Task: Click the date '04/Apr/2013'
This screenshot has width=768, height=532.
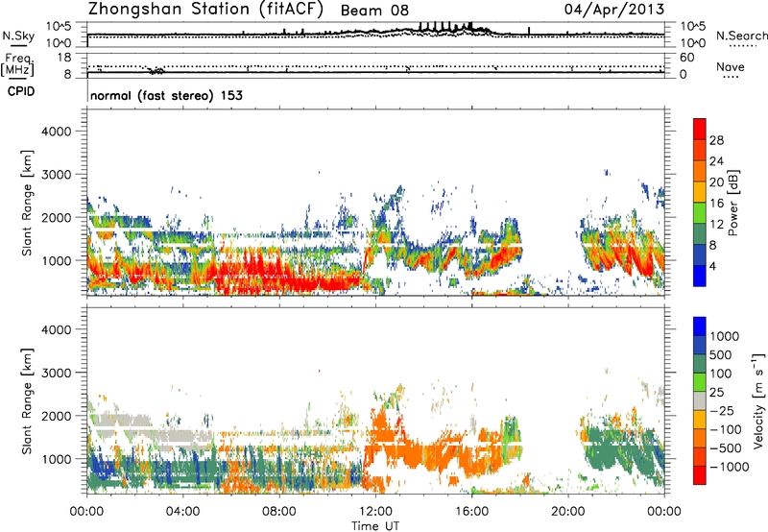Action: pyautogui.click(x=614, y=9)
